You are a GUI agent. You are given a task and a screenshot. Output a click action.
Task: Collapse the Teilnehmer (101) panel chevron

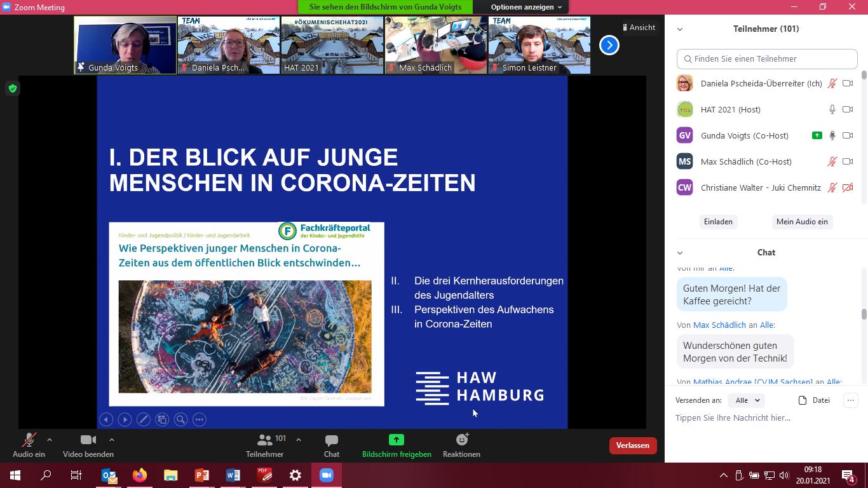[680, 29]
